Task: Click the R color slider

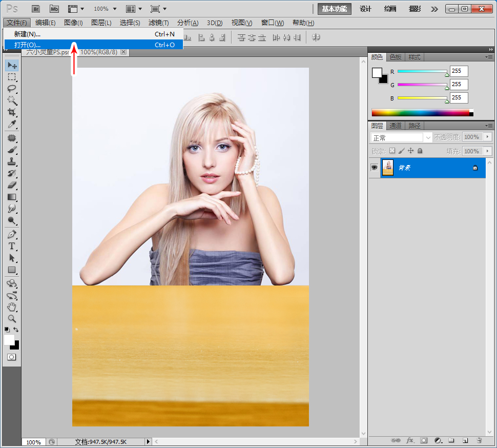Action: tap(422, 72)
